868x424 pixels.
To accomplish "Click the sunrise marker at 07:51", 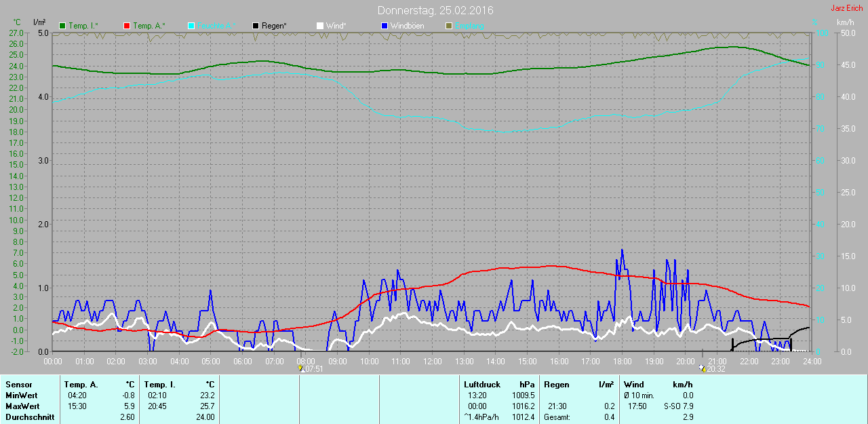I will pyautogui.click(x=300, y=368).
